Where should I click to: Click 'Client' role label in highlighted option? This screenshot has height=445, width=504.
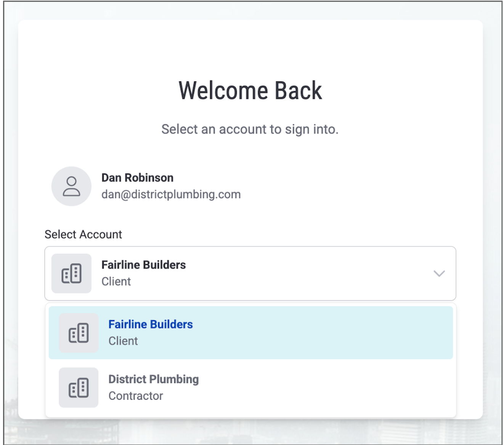tap(123, 341)
